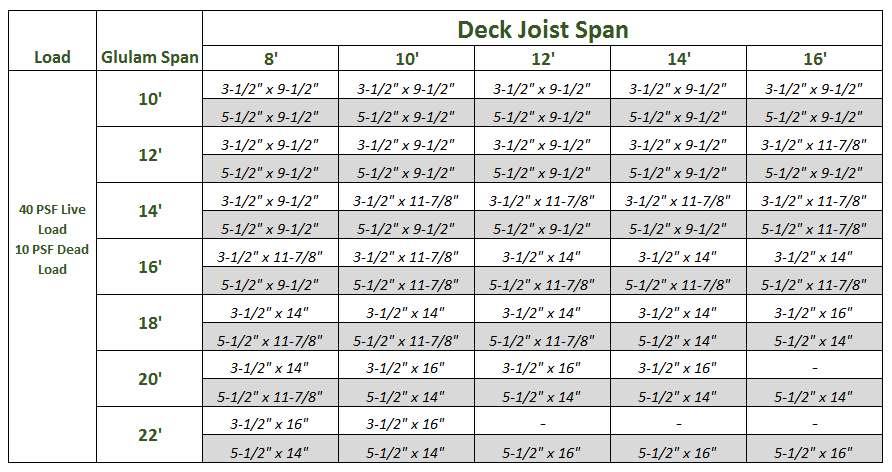This screenshot has width=892, height=472.
Task: Select the 16' glulam span row label
Action: pos(150,268)
